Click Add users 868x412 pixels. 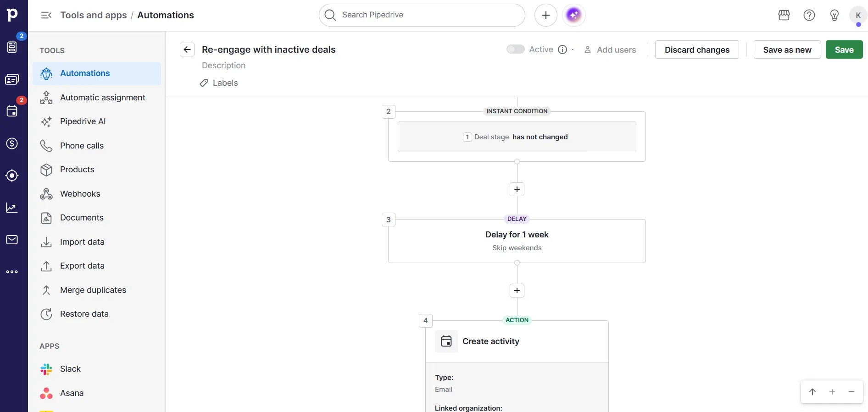point(610,49)
